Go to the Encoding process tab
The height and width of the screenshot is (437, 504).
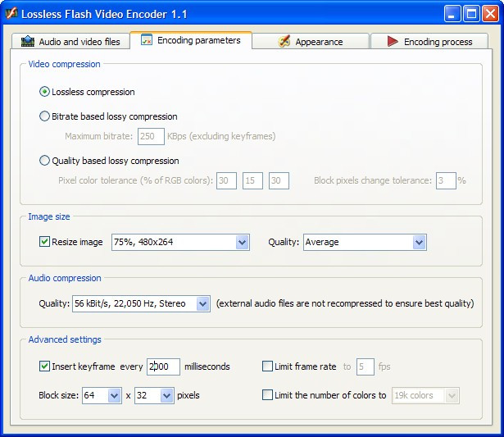point(429,42)
